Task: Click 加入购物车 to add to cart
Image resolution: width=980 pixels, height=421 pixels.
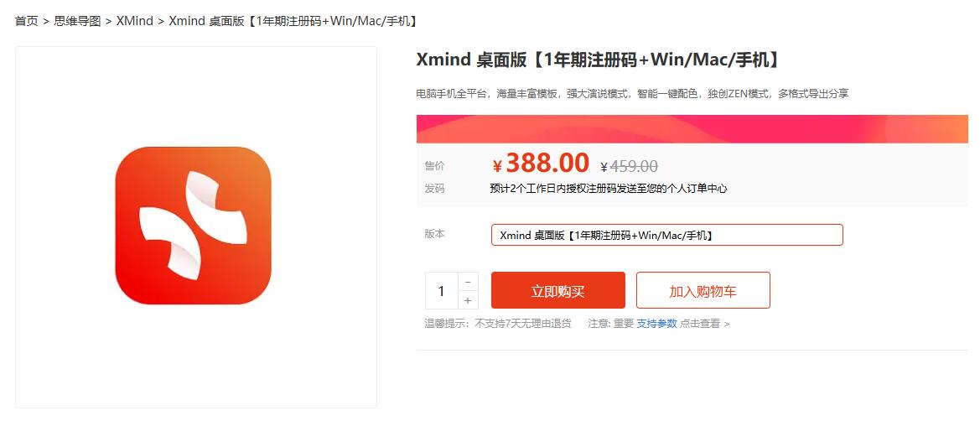Action: [703, 291]
